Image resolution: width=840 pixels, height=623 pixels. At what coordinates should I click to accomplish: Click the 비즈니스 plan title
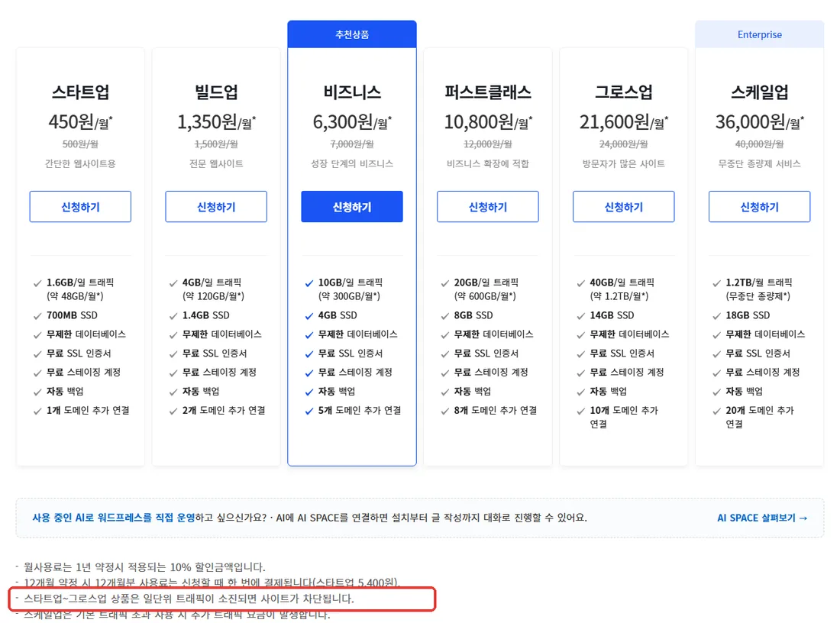click(x=352, y=92)
